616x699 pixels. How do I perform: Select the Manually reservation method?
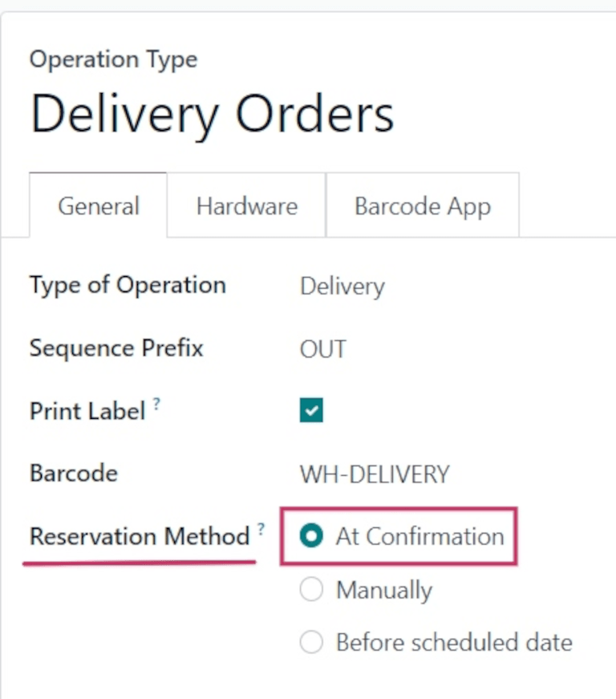(311, 589)
